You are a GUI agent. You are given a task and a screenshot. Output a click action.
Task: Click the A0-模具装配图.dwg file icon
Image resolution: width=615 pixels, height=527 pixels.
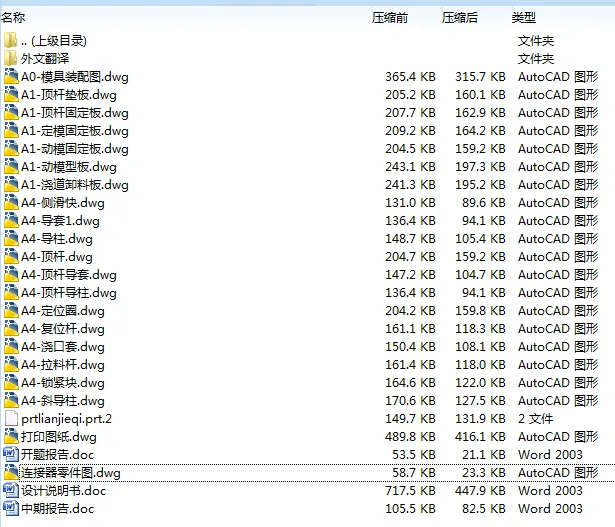pyautogui.click(x=11, y=76)
